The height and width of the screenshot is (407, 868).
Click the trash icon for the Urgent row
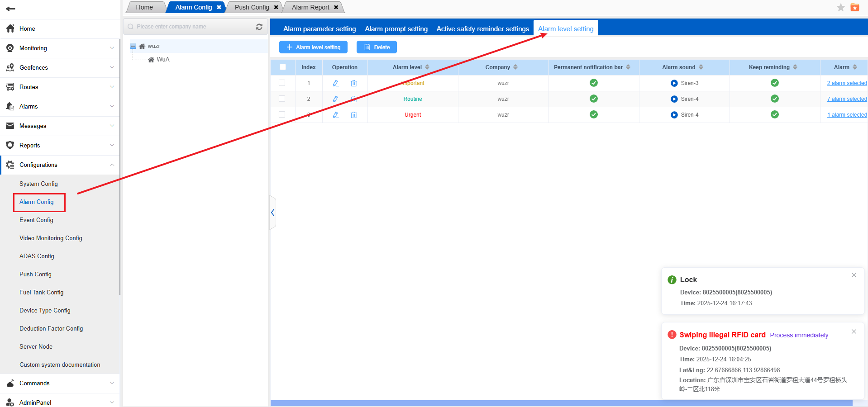(x=354, y=115)
